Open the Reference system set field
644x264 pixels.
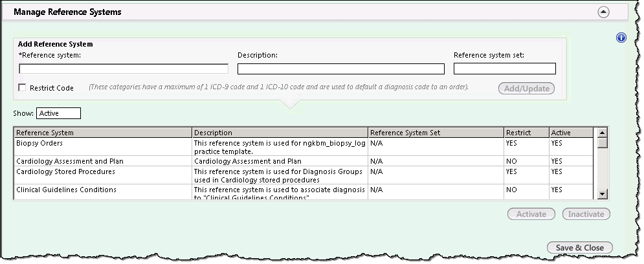(x=505, y=69)
